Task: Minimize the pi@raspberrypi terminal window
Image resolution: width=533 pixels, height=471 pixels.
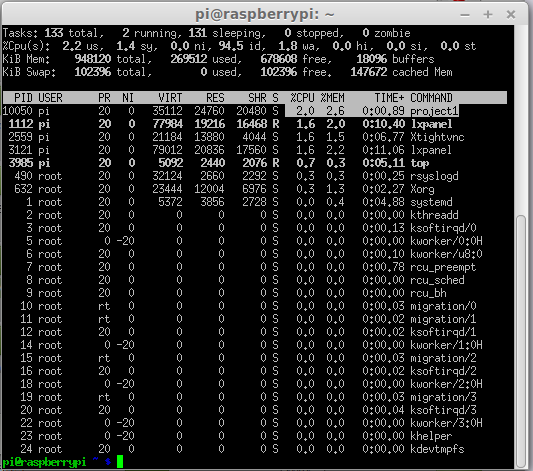Action: pos(465,15)
